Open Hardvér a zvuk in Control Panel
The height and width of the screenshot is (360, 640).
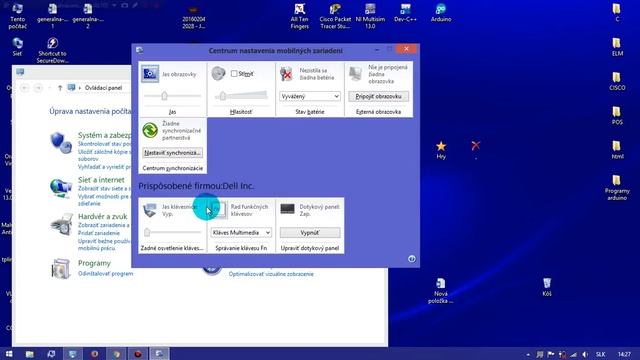click(102, 216)
